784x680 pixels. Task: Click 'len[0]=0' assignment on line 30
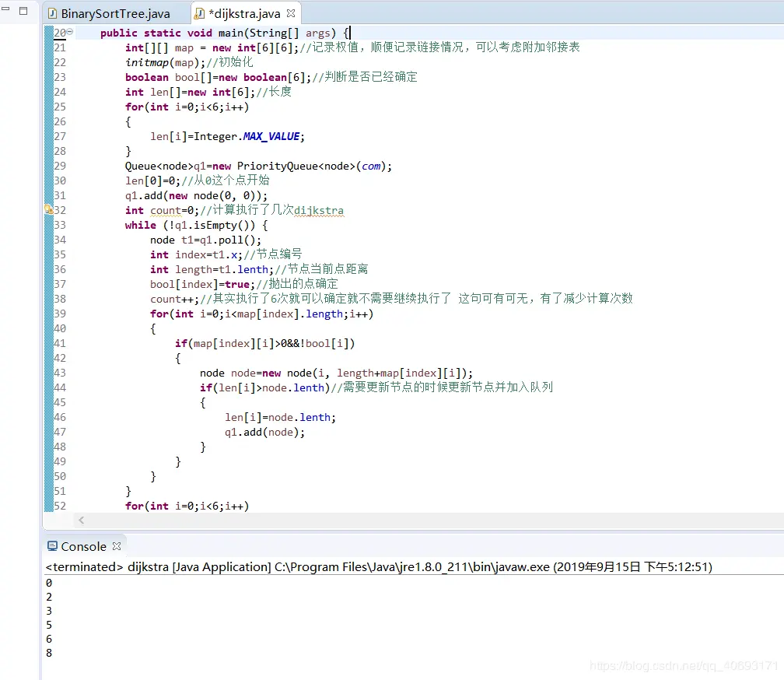click(x=152, y=181)
